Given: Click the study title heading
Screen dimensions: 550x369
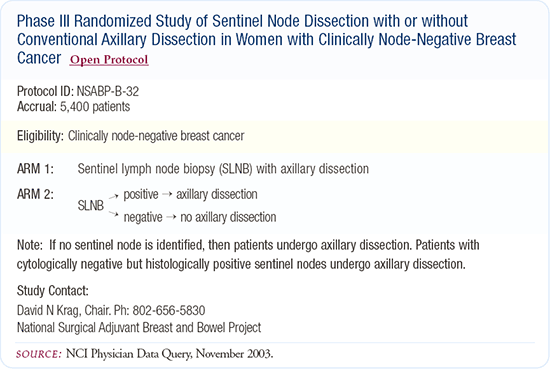Looking at the screenshot, I should (x=267, y=40).
